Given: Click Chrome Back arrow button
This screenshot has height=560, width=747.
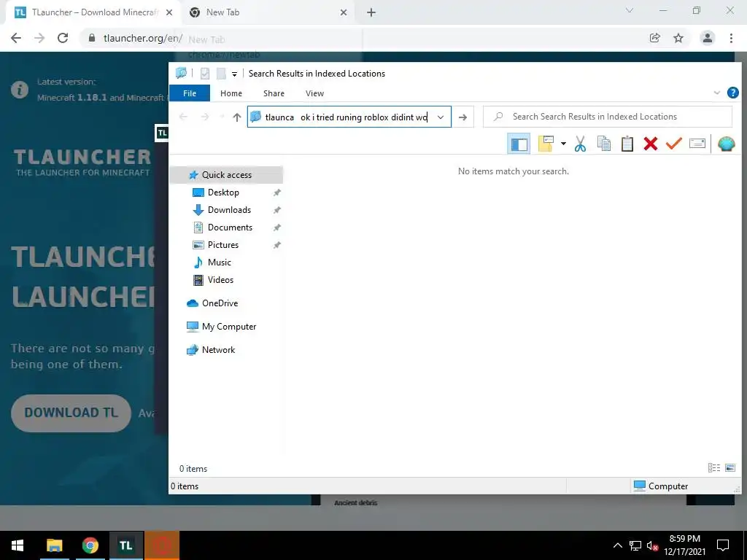Looking at the screenshot, I should pyautogui.click(x=16, y=38).
